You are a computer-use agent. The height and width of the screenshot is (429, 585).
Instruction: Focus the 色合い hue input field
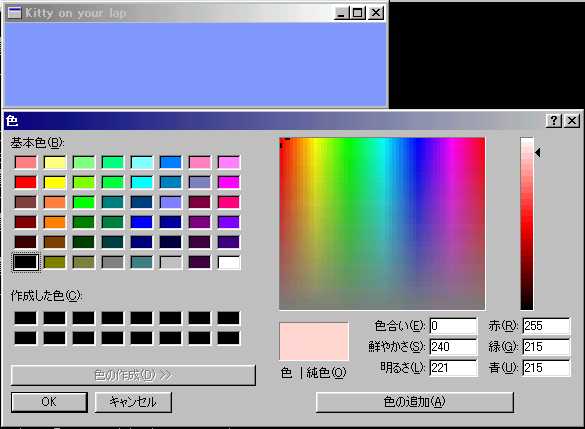453,326
